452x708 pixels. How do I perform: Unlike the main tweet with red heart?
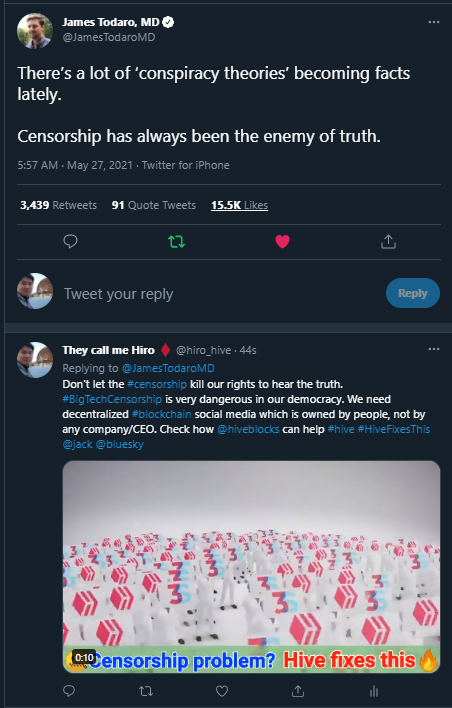point(282,242)
